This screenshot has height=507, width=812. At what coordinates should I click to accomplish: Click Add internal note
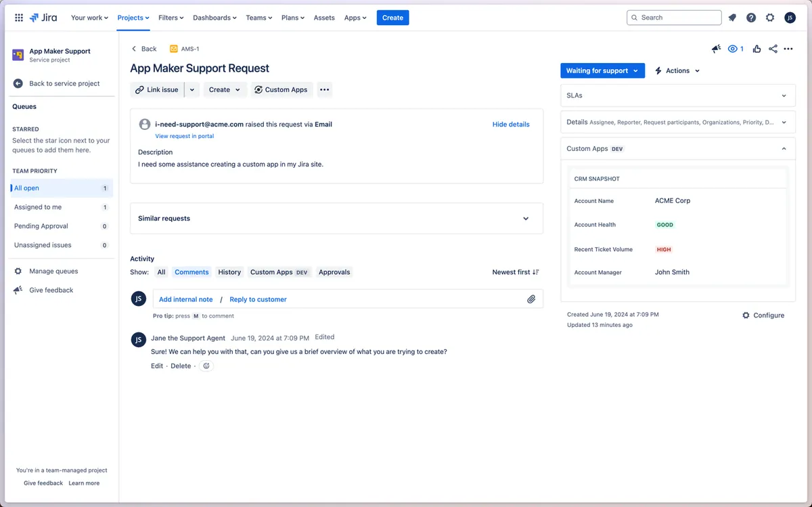[186, 299]
